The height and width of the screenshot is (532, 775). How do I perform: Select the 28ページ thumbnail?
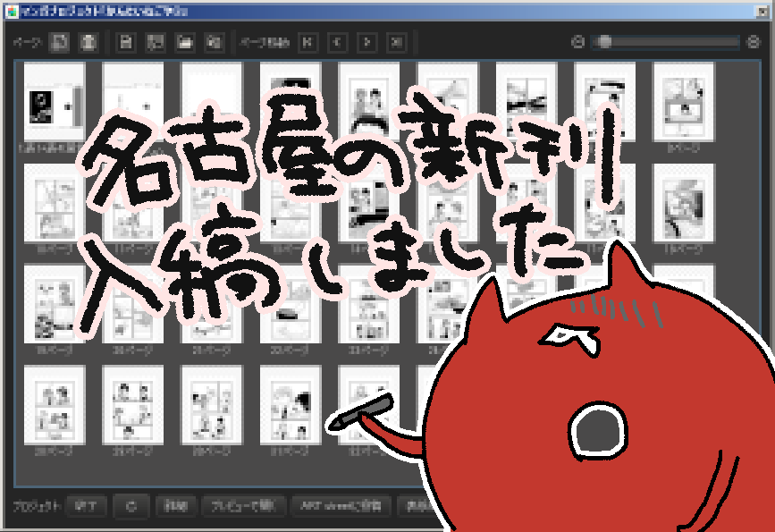pos(55,405)
